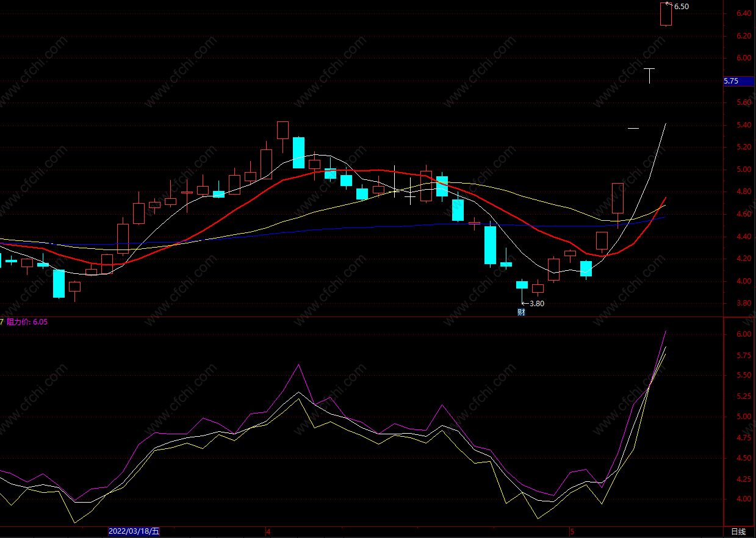This screenshot has height=538, width=756.
Task: Click the 阻力价: 6.05 indicator label
Action: (27, 321)
